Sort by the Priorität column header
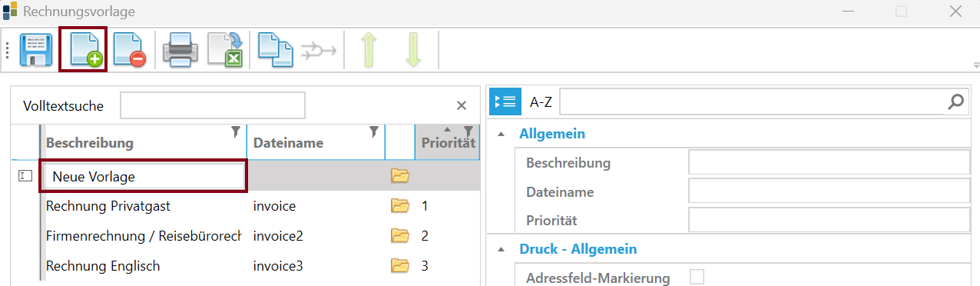Screen dimensions: 980x286 (448, 143)
